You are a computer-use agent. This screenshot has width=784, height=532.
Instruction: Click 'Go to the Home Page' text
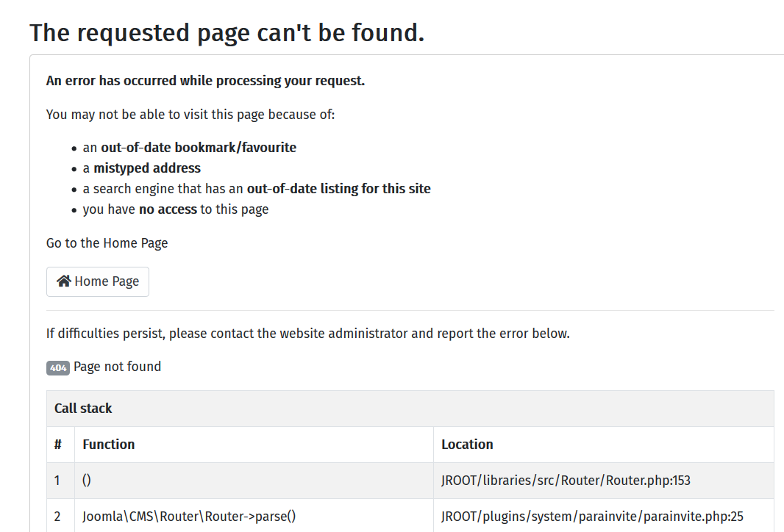click(x=107, y=243)
